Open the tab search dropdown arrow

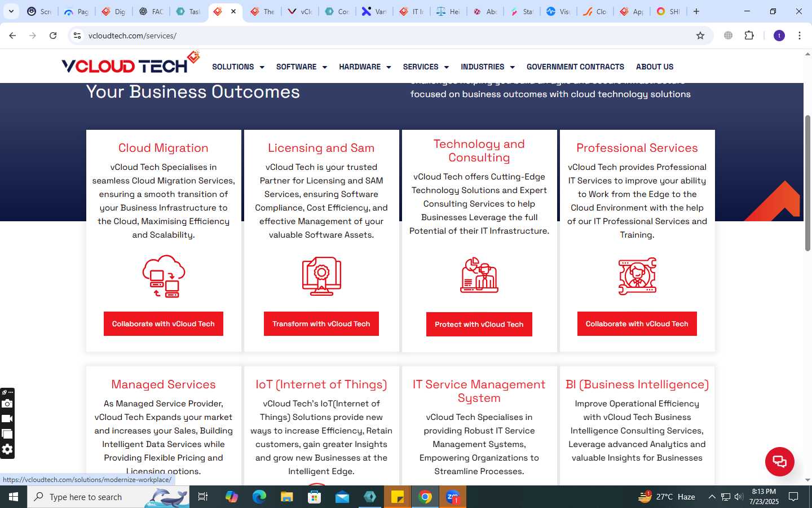pos(11,11)
